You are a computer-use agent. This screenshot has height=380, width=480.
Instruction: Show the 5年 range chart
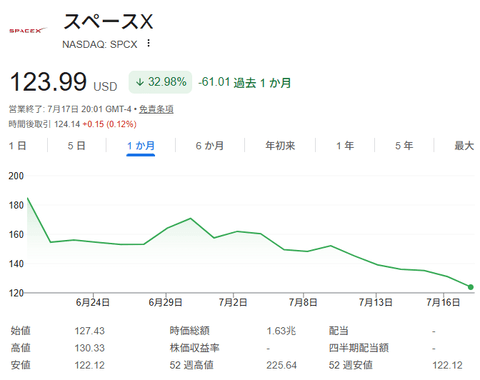(404, 146)
